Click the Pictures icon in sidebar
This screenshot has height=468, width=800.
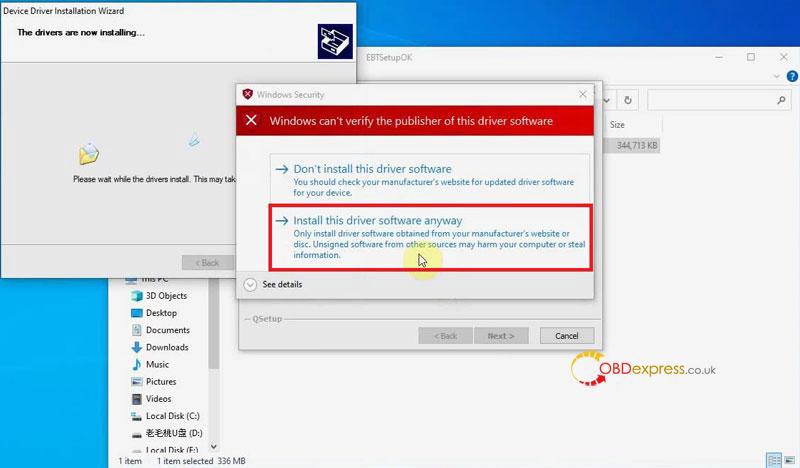click(x=136, y=382)
